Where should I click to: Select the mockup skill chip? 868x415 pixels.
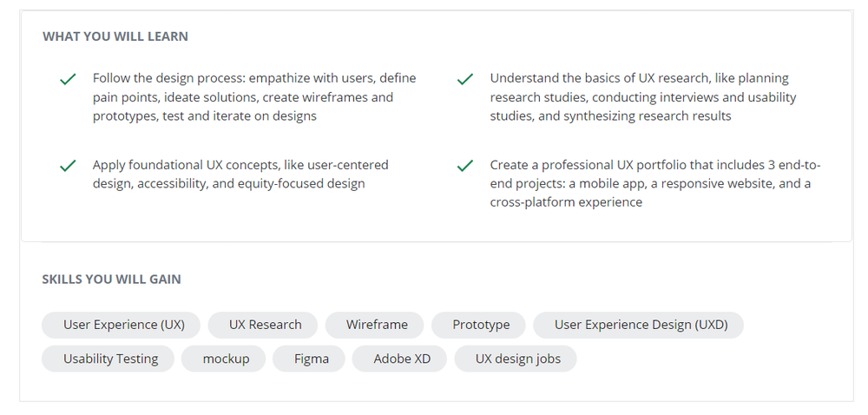224,359
